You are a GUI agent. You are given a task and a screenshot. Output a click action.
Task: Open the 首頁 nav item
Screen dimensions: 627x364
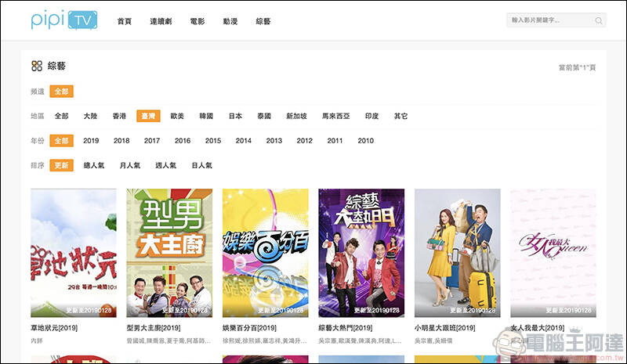click(125, 21)
